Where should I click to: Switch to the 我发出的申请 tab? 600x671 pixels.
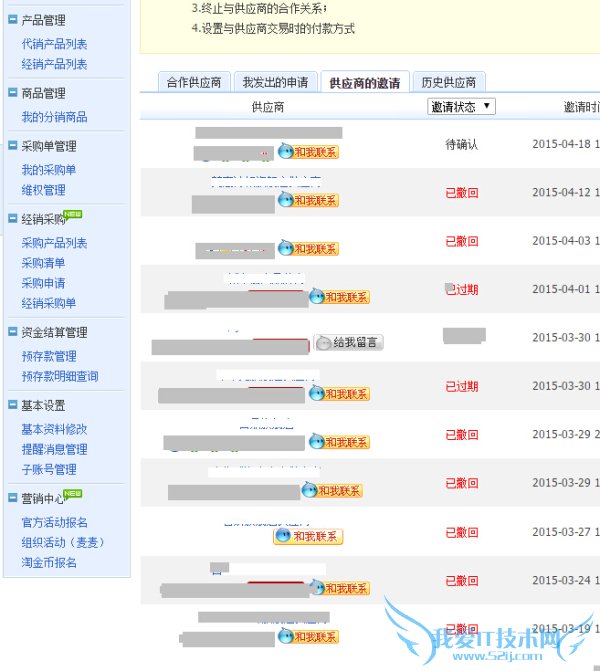point(276,82)
